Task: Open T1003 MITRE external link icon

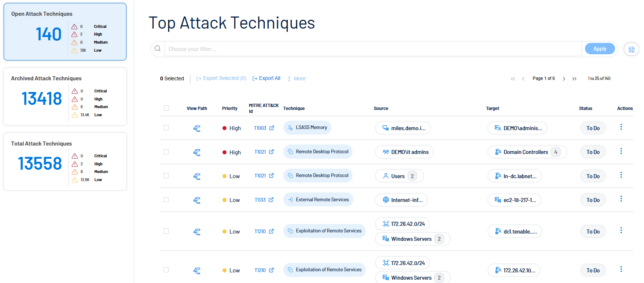Action: coord(272,128)
